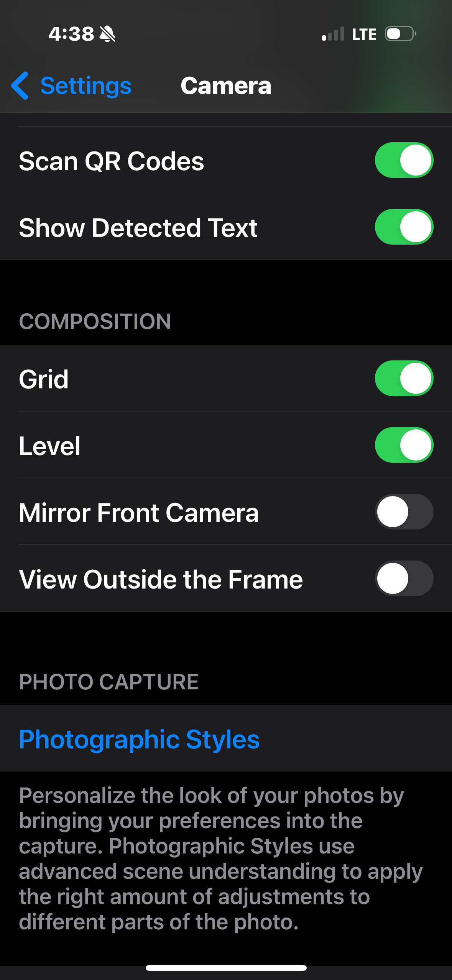Screen dimensions: 452x980
Task: Tap the Mirror Front Camera label
Action: pyautogui.click(x=139, y=513)
